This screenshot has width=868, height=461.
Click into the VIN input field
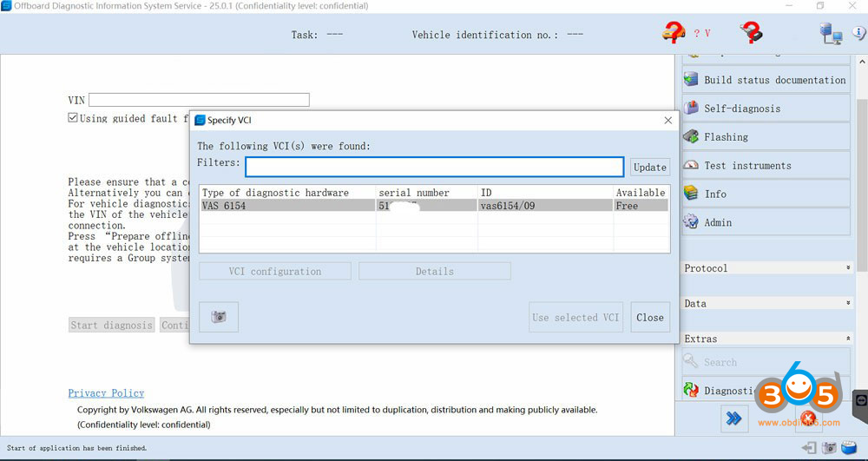[199, 100]
